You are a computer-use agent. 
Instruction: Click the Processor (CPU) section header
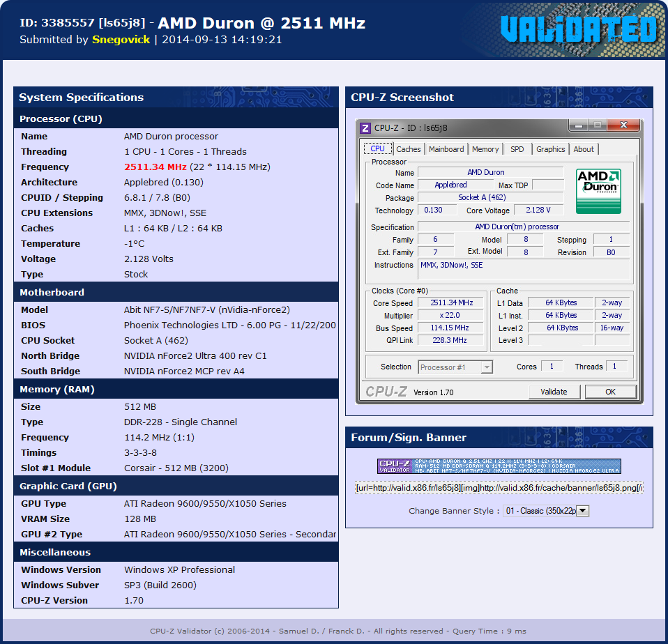176,118
